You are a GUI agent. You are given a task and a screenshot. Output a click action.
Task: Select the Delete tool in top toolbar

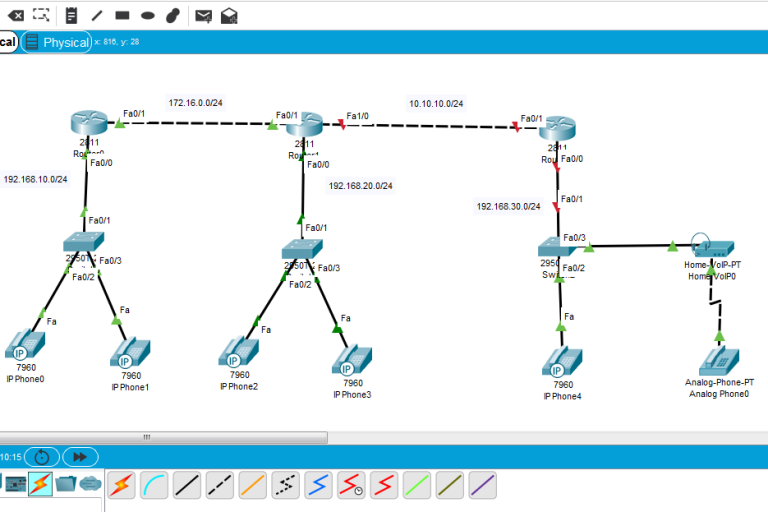(16, 15)
